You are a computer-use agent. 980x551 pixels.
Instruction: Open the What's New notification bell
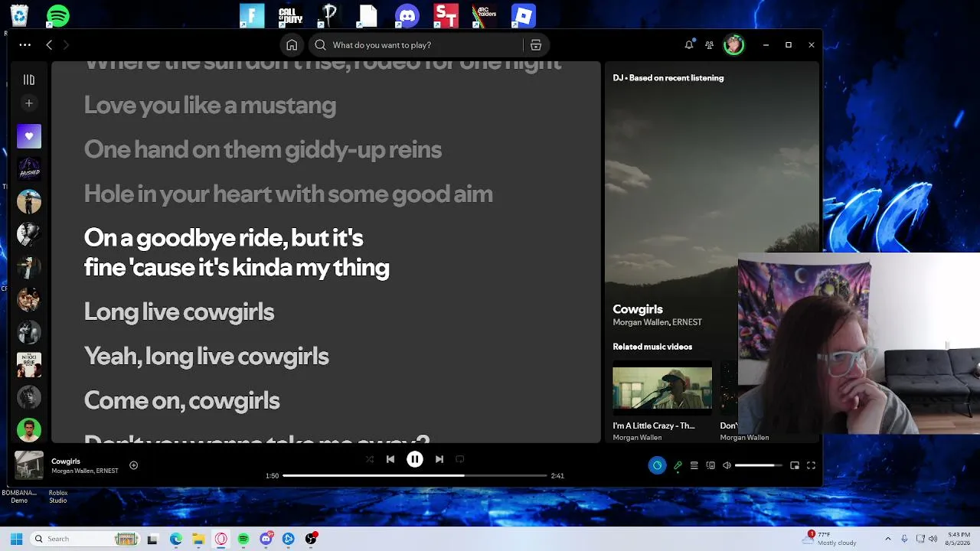point(689,45)
